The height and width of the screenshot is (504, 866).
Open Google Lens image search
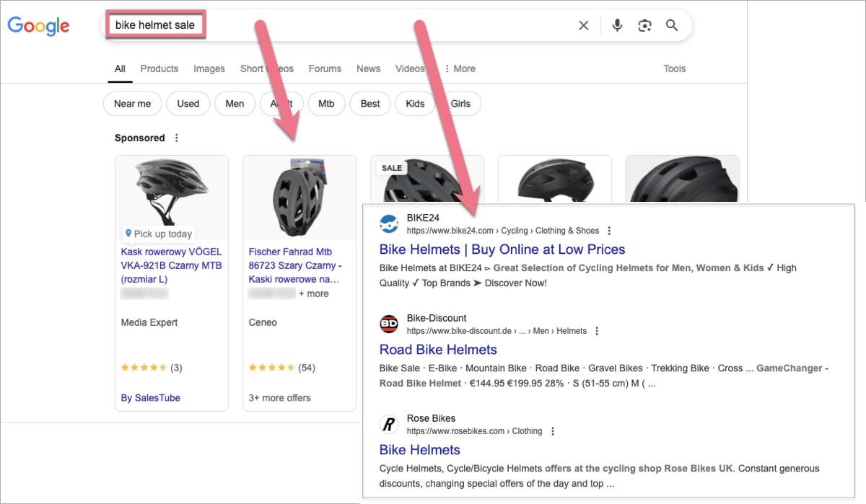pyautogui.click(x=644, y=25)
